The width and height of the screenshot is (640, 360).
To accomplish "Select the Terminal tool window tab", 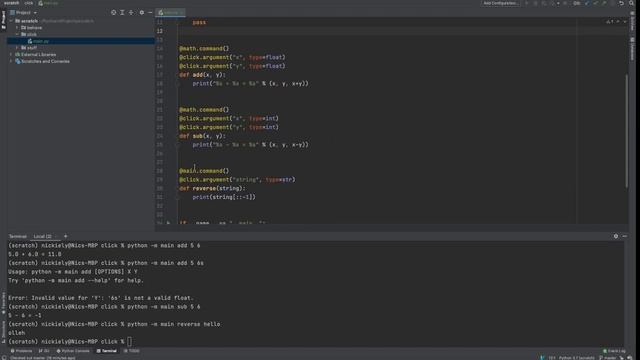I will click(x=107, y=351).
